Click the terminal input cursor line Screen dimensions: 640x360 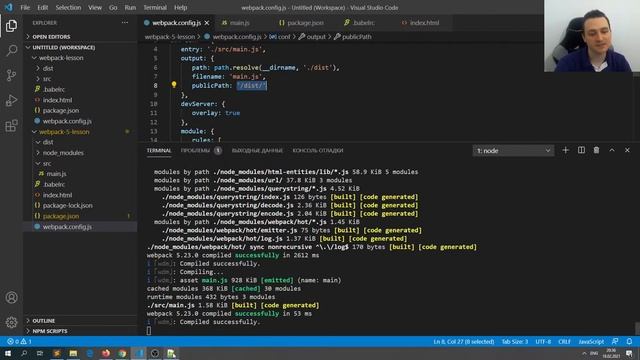click(149, 331)
